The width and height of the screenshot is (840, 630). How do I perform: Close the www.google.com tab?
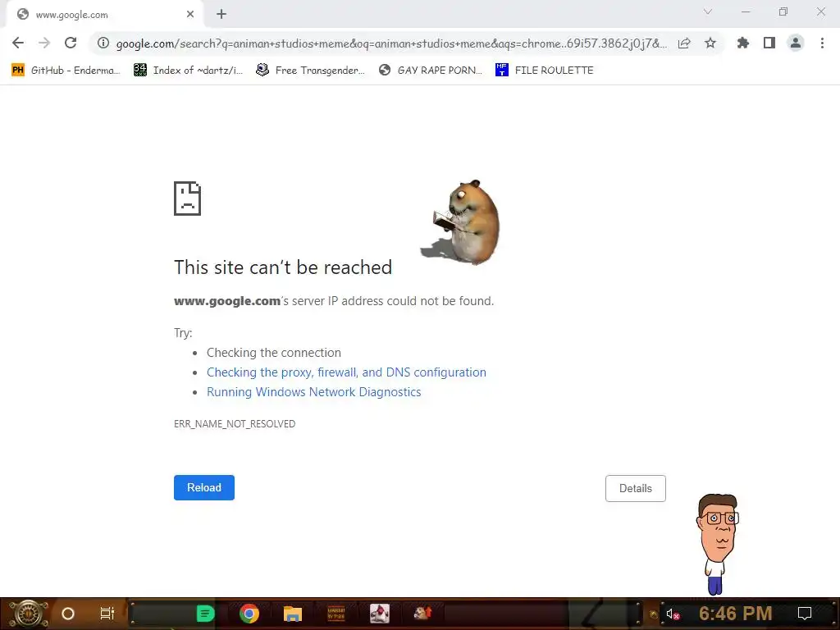tap(190, 15)
